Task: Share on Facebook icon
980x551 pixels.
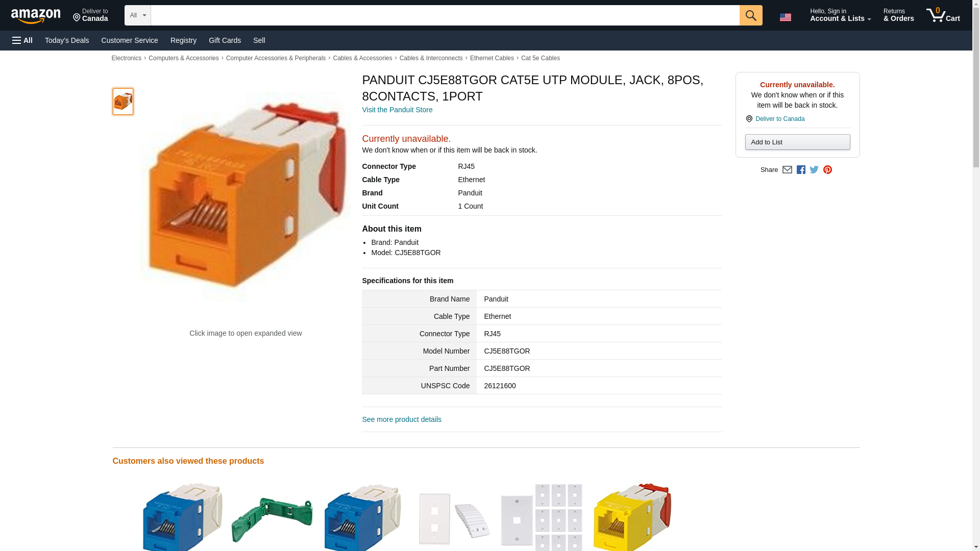Action: pos(801,170)
